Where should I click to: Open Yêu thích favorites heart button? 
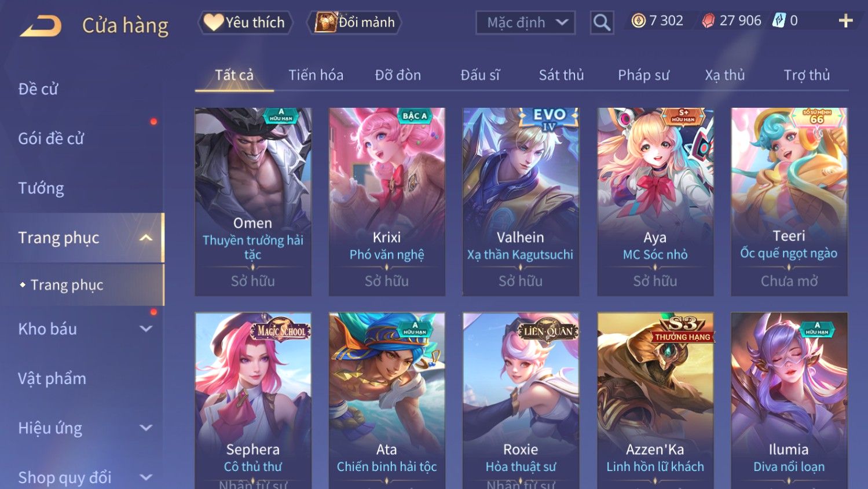[x=246, y=23]
